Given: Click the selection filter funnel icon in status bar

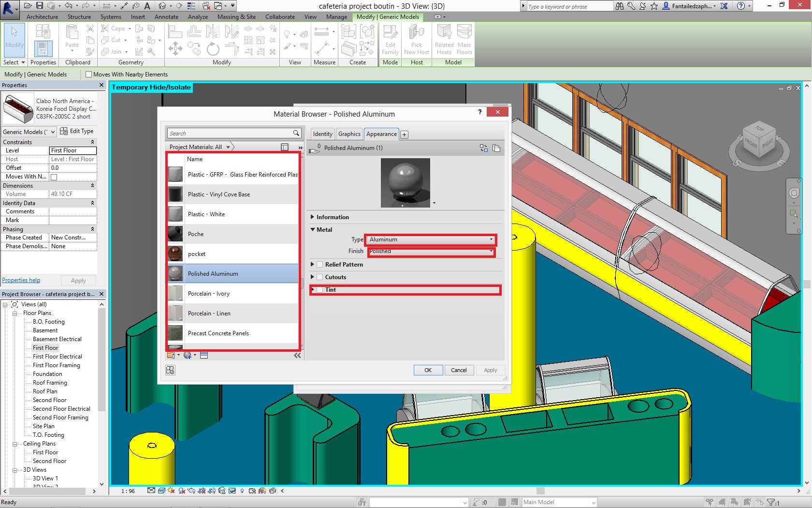Looking at the screenshot, I should pos(771,502).
